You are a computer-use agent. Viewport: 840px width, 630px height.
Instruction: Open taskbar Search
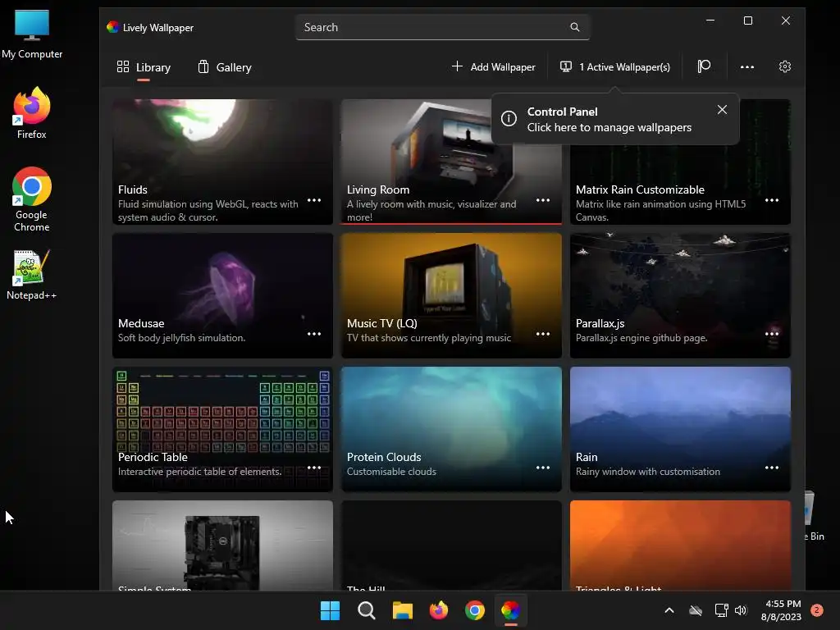(x=367, y=610)
